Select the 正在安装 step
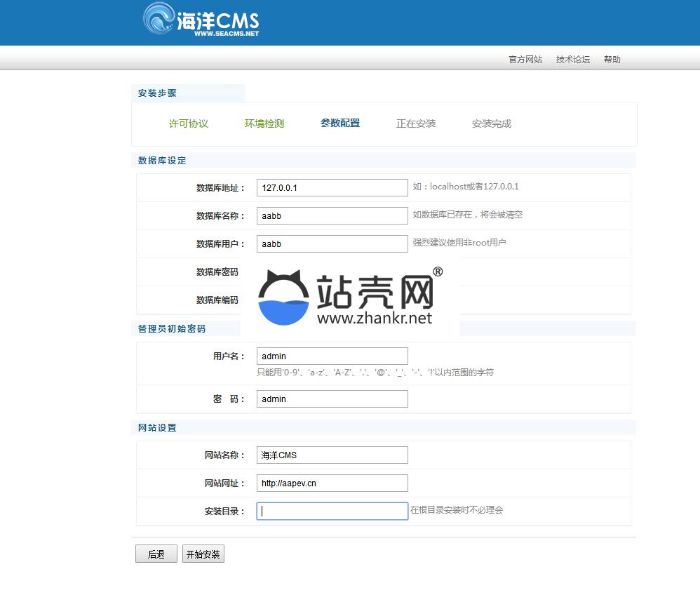Image resolution: width=700 pixels, height=595 pixels. pos(416,123)
